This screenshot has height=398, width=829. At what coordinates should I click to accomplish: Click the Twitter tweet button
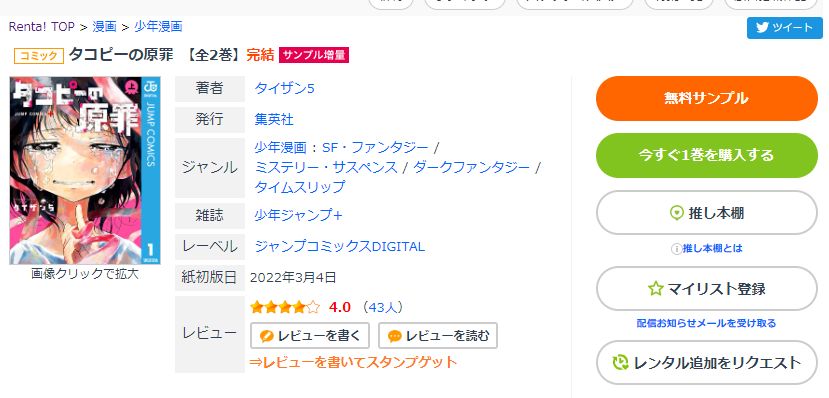[785, 28]
